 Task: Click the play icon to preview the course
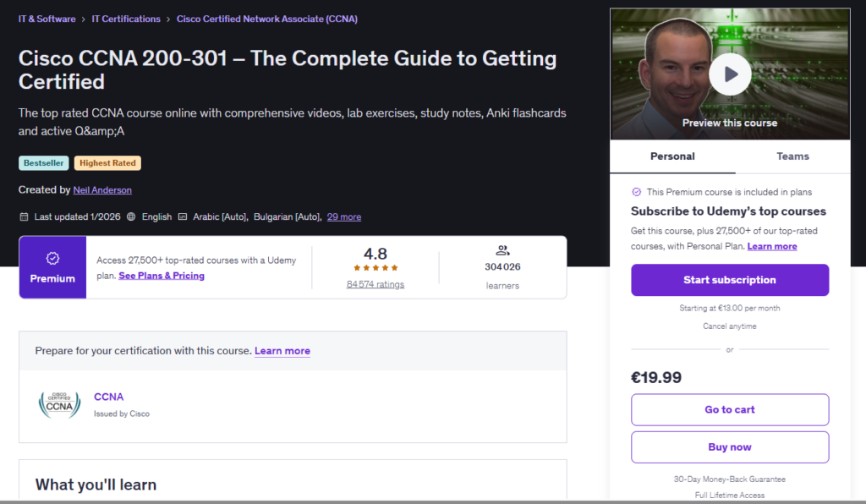729,74
